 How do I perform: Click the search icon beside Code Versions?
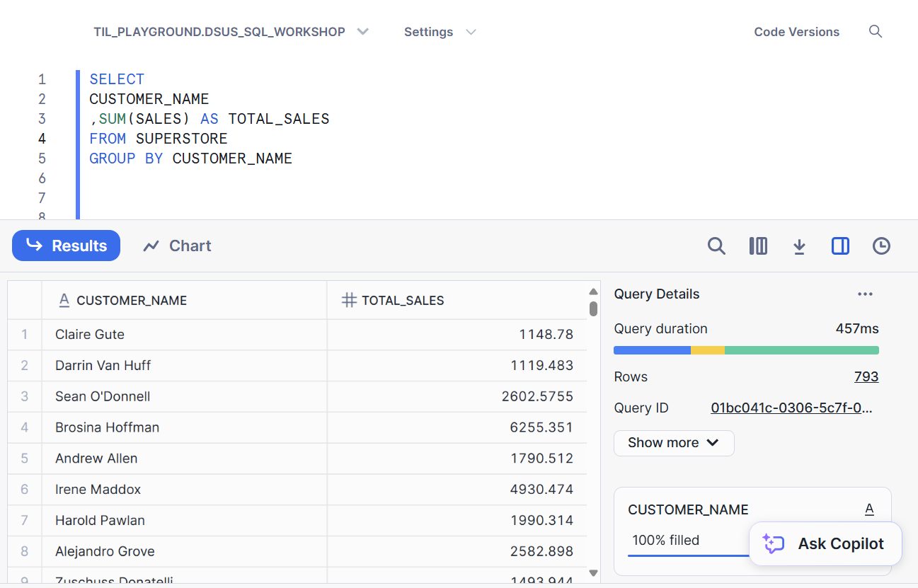876,32
